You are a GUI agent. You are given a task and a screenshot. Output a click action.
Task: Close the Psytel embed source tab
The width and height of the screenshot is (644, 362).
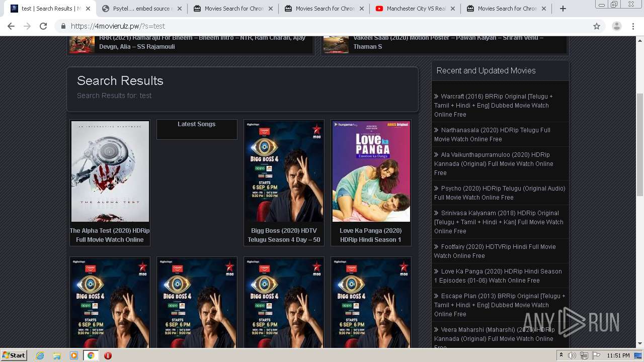(x=180, y=9)
